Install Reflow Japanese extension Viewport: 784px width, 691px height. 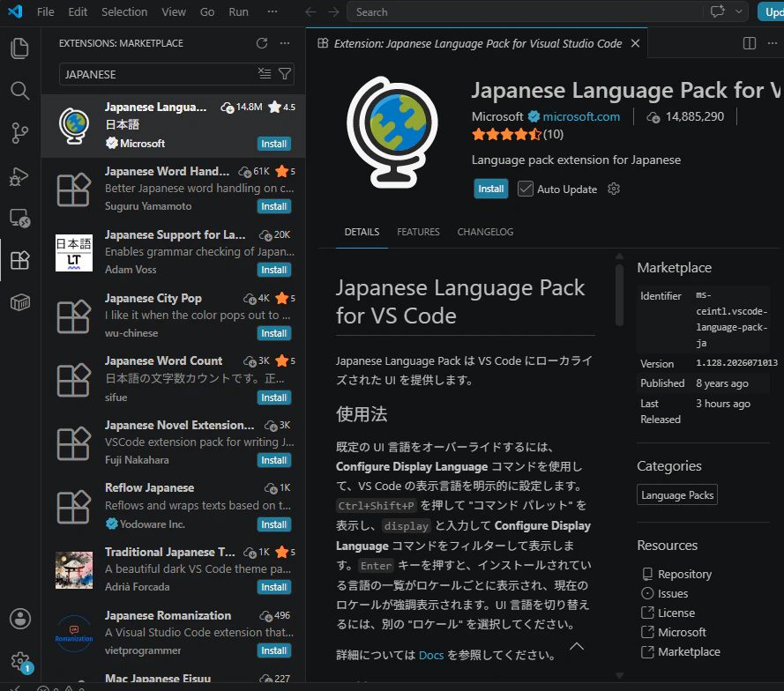tap(274, 524)
